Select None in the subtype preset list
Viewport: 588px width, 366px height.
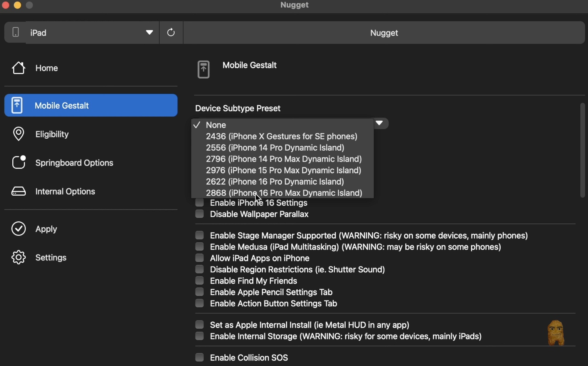point(282,125)
